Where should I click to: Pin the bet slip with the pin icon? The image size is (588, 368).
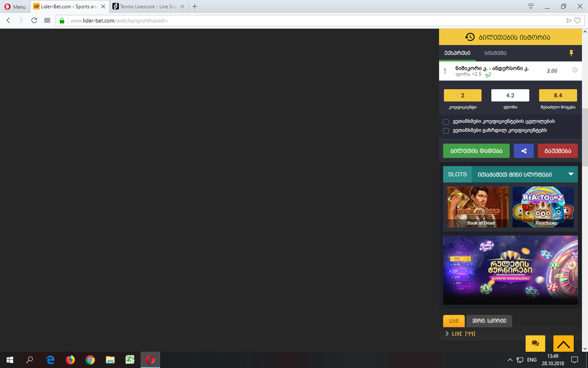coord(571,53)
